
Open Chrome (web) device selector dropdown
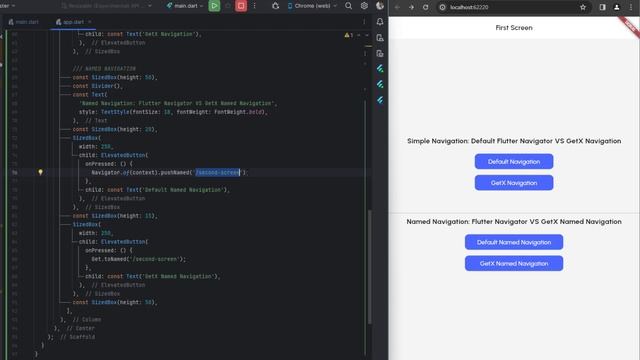tap(312, 6)
